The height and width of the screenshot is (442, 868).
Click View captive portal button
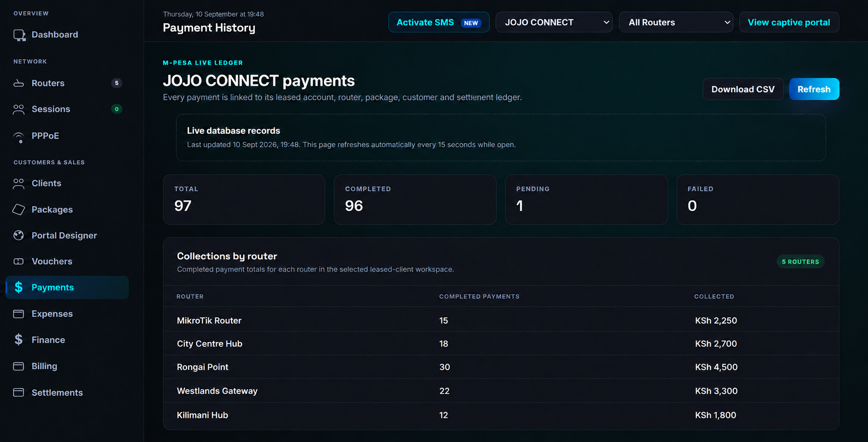point(789,22)
